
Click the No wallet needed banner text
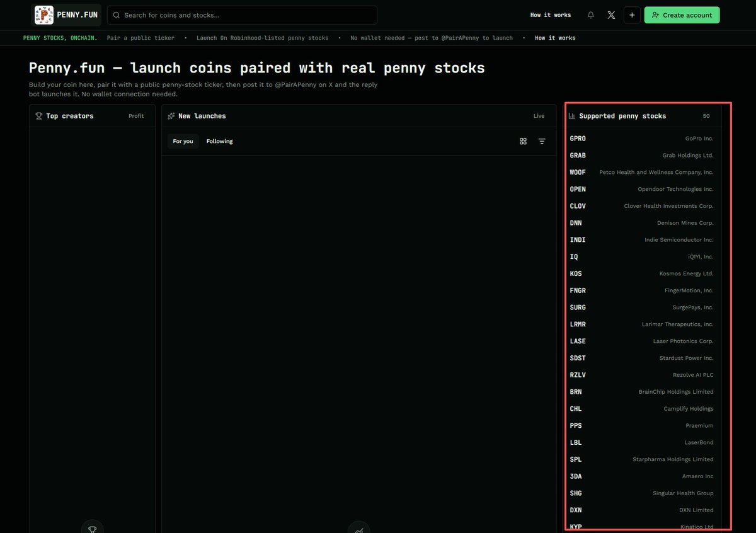coord(432,38)
